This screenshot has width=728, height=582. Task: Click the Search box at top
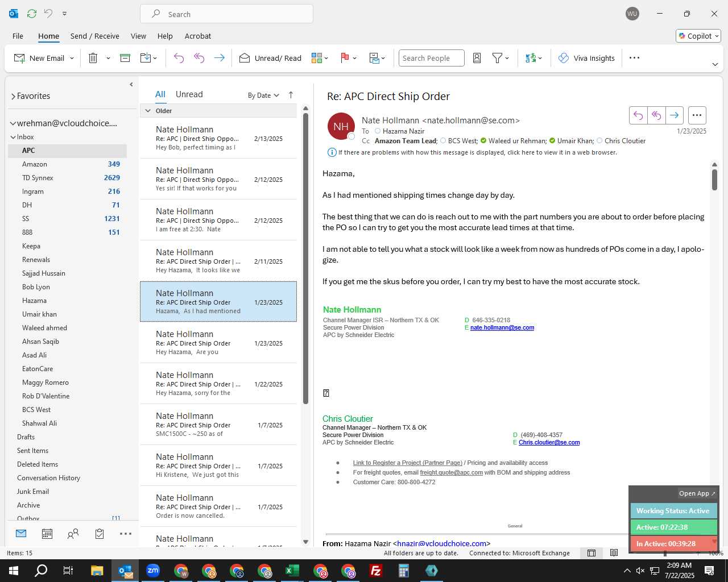226,14
